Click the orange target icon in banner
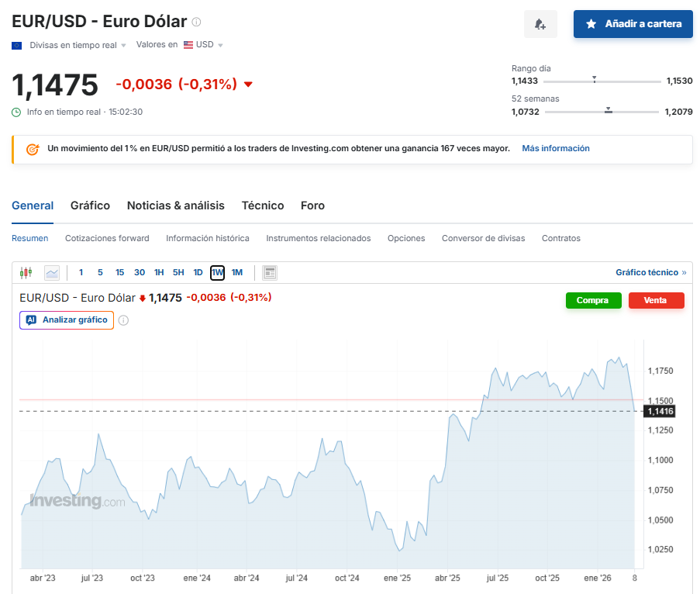The width and height of the screenshot is (700, 594). coord(33,149)
